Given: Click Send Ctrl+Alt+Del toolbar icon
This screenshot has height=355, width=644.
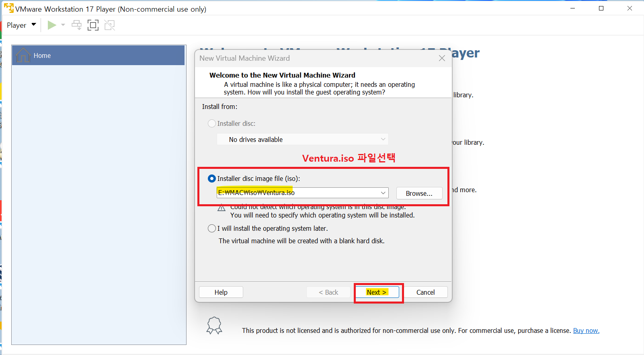Looking at the screenshot, I should coord(76,25).
